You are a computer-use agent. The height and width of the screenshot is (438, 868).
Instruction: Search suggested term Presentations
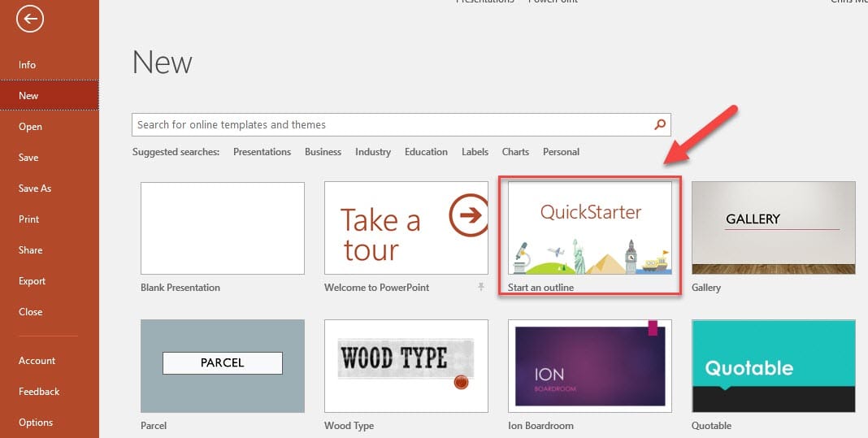(262, 152)
